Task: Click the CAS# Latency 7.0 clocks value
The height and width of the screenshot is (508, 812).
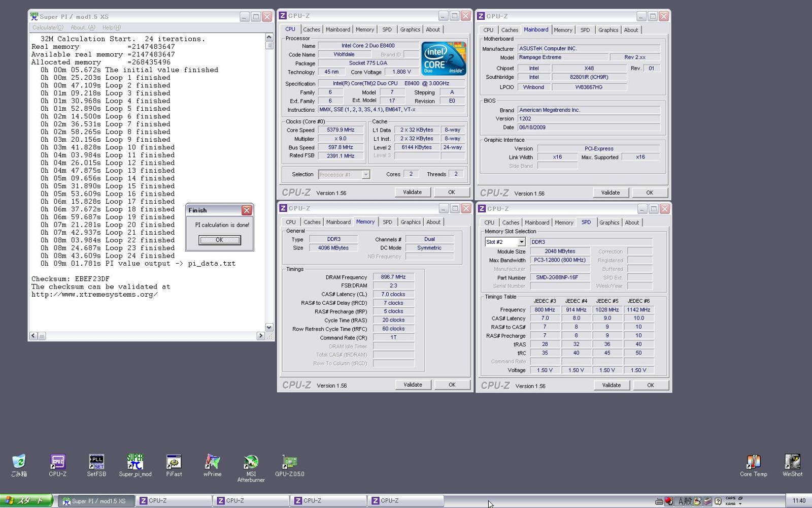Action: coord(393,294)
